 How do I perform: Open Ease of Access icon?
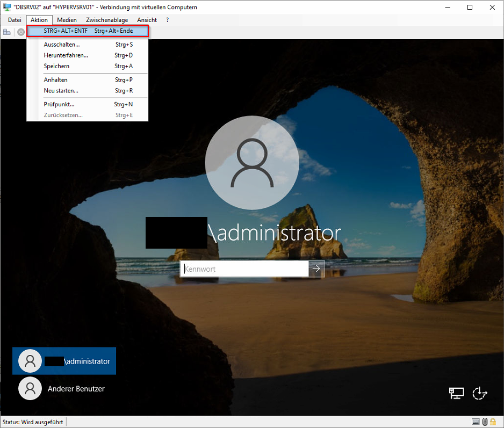click(480, 393)
